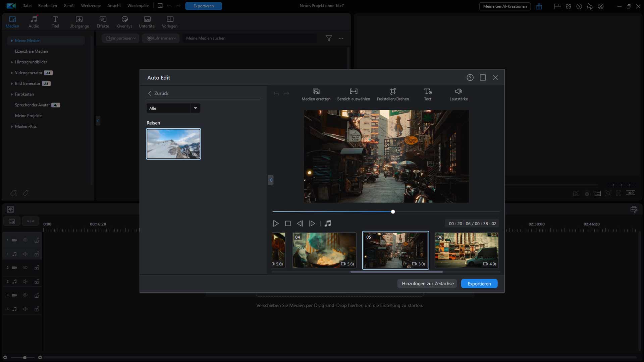Mute audio track 1
Viewport: 644px width, 362px height.
(25, 254)
